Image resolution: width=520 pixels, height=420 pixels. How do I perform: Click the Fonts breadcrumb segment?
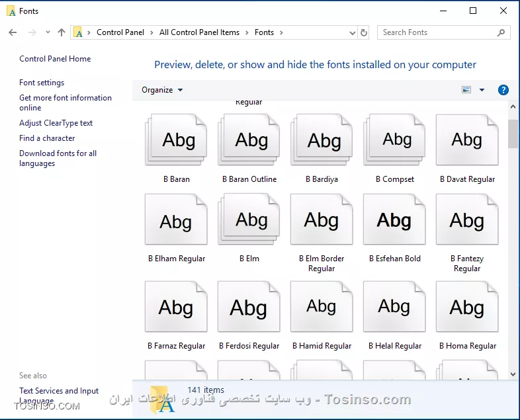[265, 32]
